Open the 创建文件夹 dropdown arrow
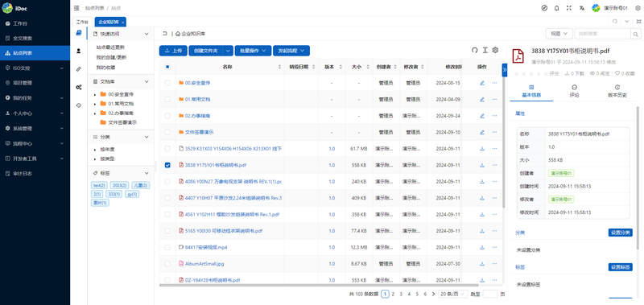 229,51
